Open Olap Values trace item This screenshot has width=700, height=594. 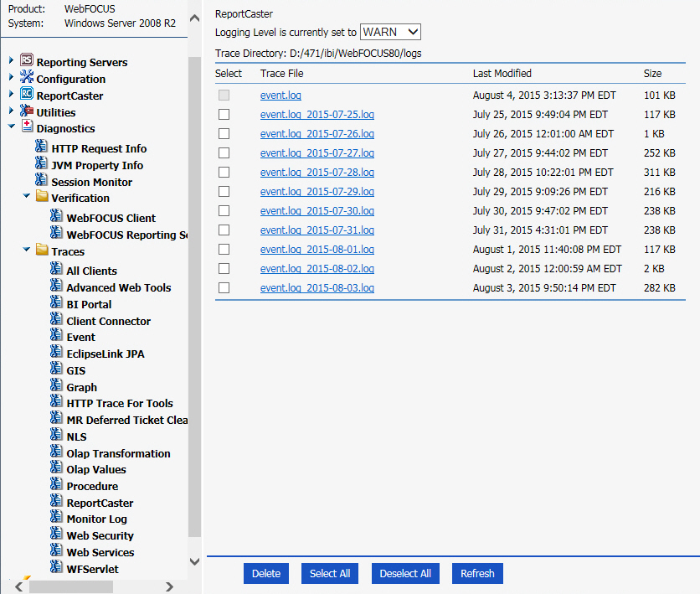[x=96, y=470]
